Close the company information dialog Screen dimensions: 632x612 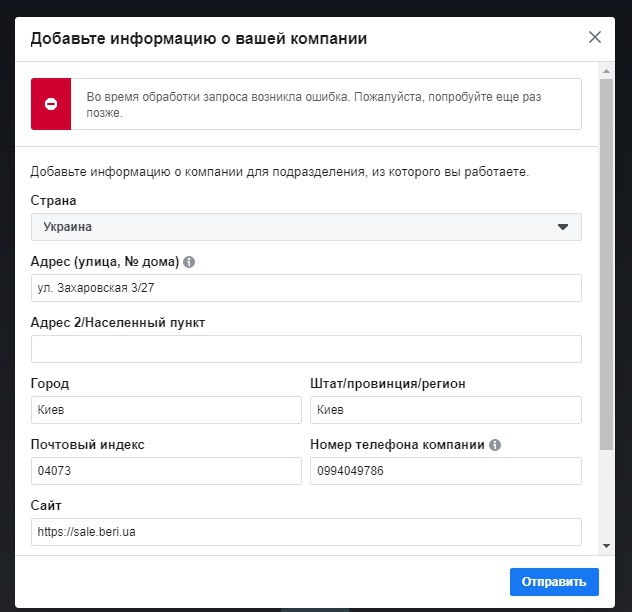[x=595, y=37]
